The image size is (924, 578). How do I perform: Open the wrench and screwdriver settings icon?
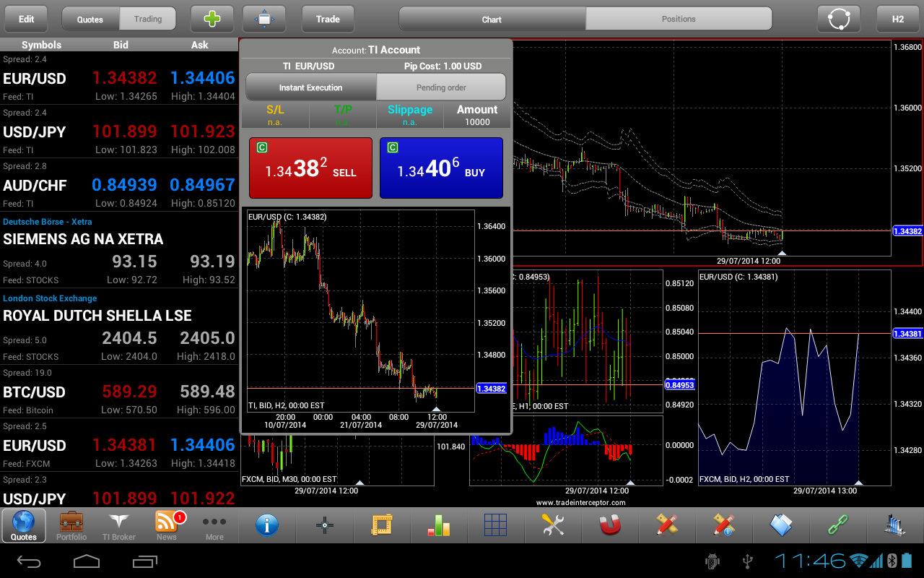point(553,525)
